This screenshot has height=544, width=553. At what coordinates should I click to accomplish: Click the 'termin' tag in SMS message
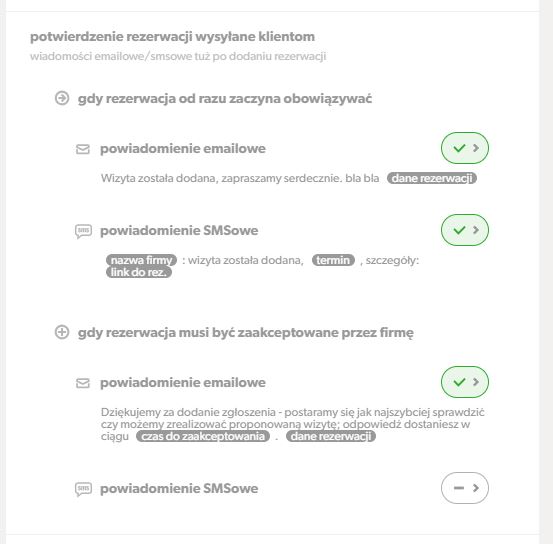pyautogui.click(x=333, y=260)
